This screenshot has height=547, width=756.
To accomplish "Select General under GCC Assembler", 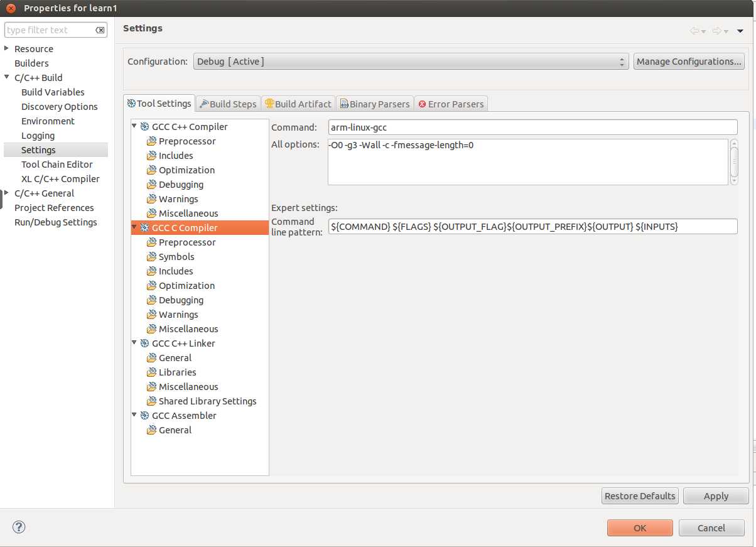I will (x=175, y=430).
